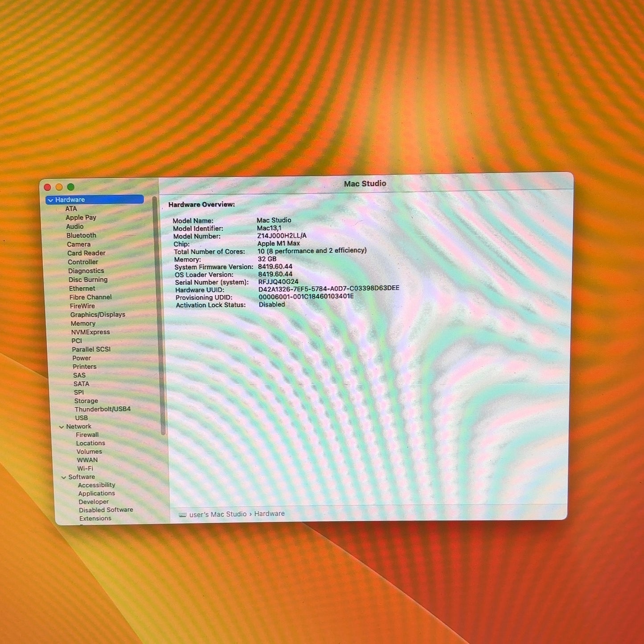The width and height of the screenshot is (644, 644).
Task: Minimize window with yellow button
Action: pos(59,188)
